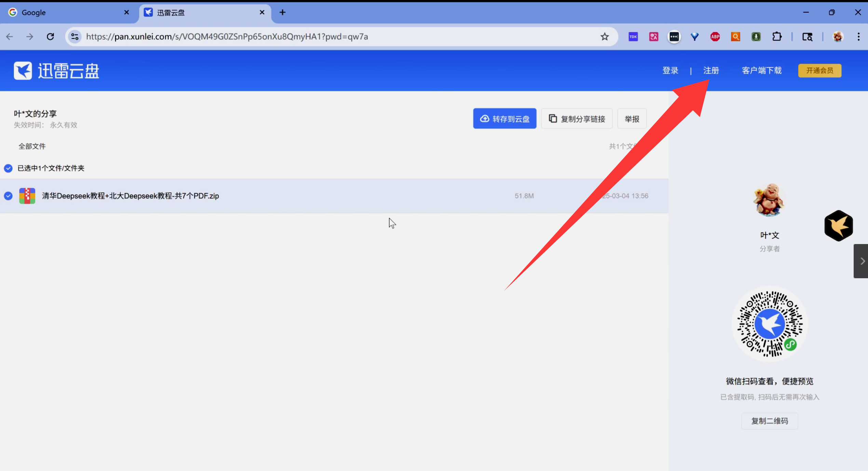Viewport: 868px width, 471px height.
Task: Bookmark this page with star icon
Action: point(605,37)
